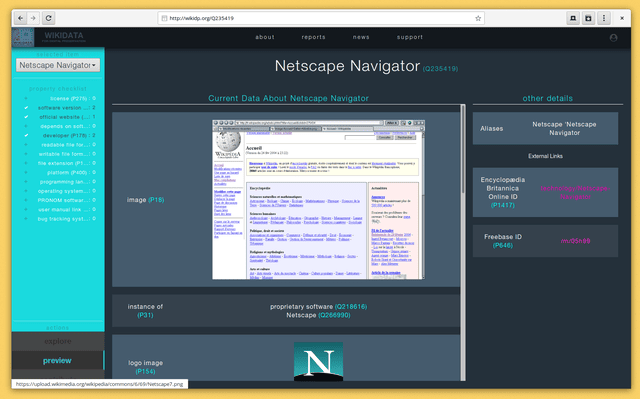Open the browser three-dot menu
The image size is (640, 399).
click(x=604, y=18)
